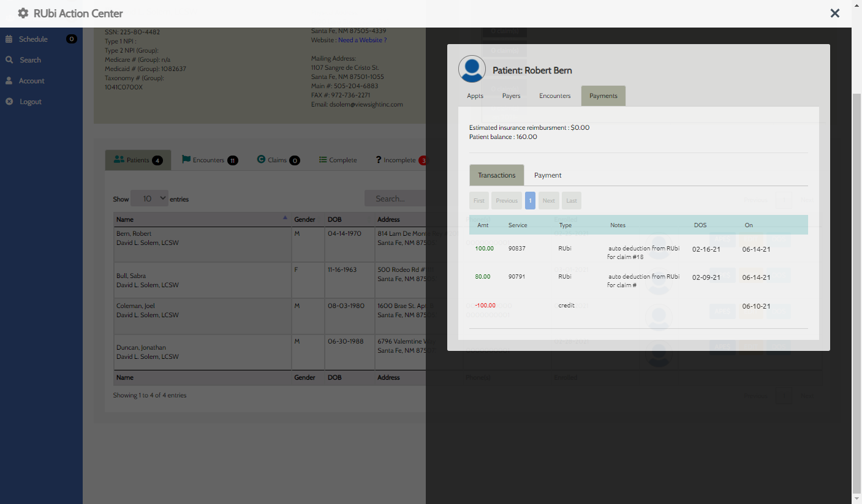Click the Search magnifier icon in sidebar
862x504 pixels.
tap(9, 60)
